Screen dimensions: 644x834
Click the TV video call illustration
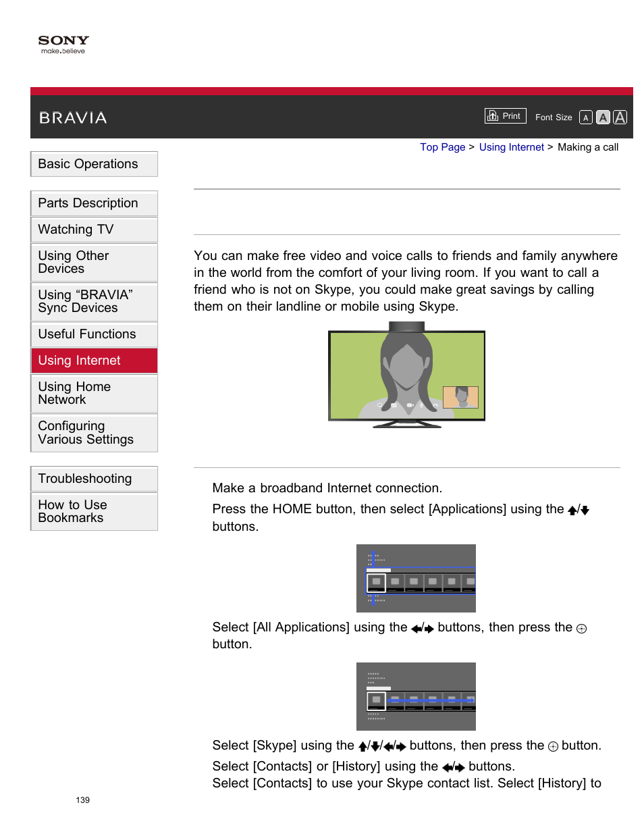click(406, 375)
